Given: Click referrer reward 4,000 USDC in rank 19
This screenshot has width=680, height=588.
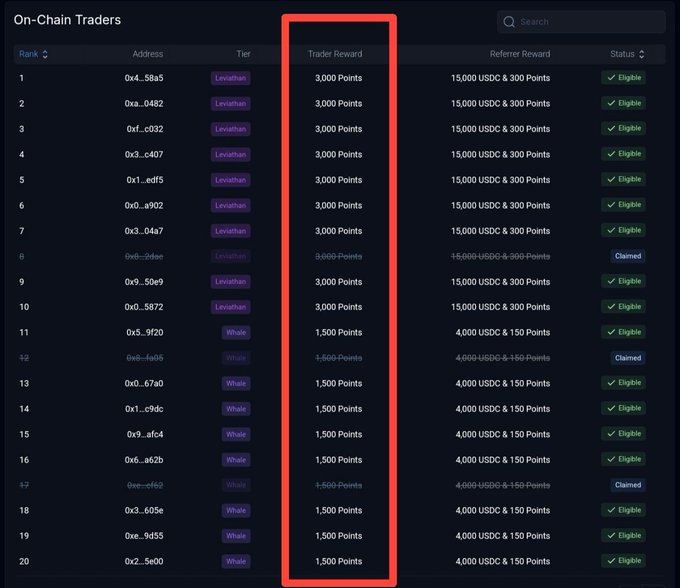Looking at the screenshot, I should point(503,536).
